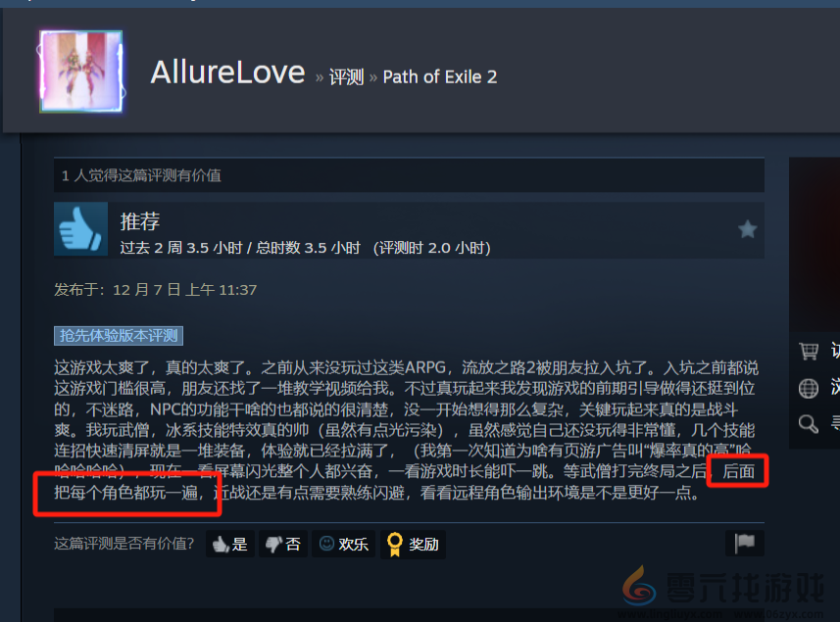Click the magnifying glass icon in sidebar
840x622 pixels.
[809, 424]
